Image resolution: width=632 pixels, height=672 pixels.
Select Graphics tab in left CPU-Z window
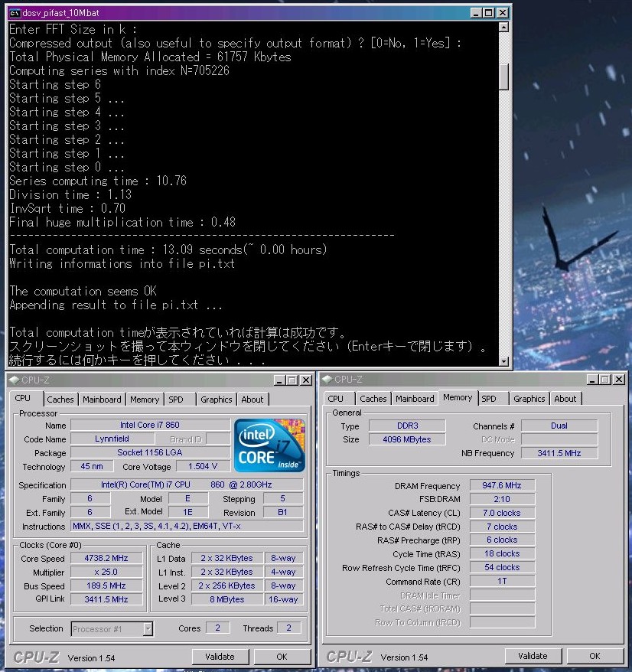[216, 399]
